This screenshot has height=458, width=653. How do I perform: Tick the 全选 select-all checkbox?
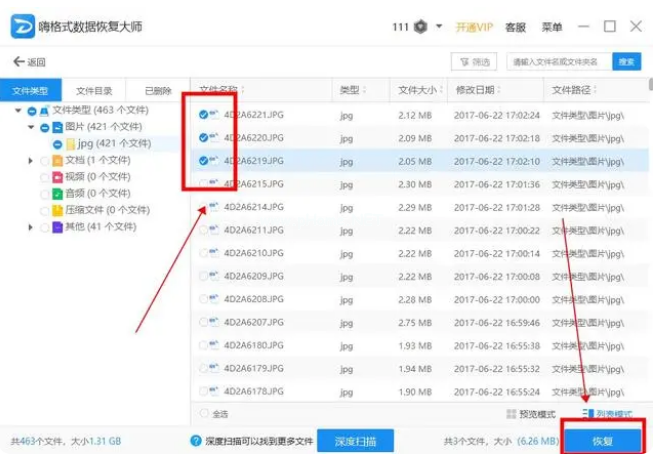click(x=204, y=413)
